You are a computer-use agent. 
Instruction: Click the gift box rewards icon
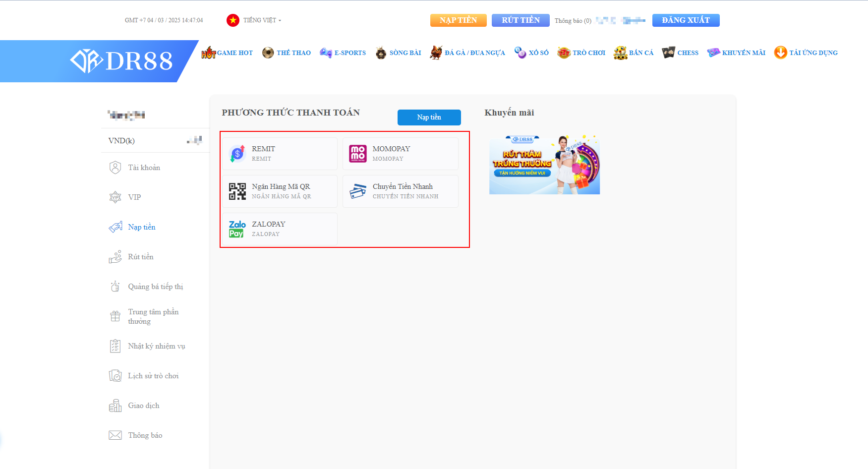point(116,316)
